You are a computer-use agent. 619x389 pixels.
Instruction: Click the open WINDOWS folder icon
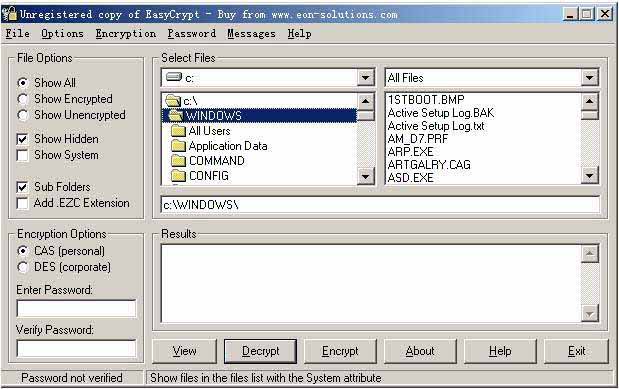pos(176,115)
